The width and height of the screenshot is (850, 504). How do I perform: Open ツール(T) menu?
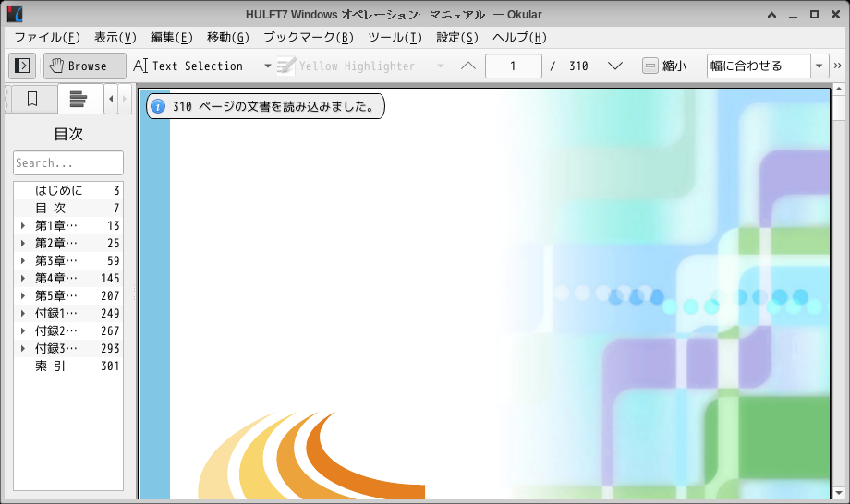coord(395,37)
